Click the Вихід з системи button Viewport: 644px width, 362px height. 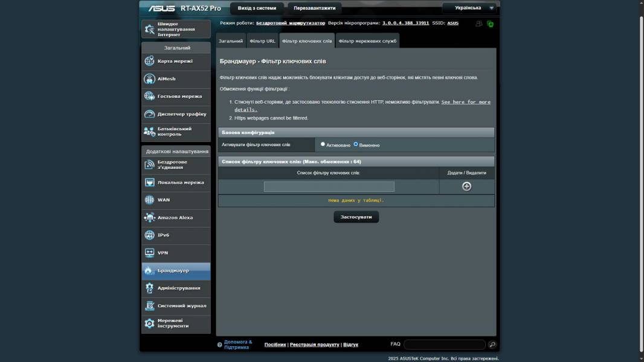(257, 8)
